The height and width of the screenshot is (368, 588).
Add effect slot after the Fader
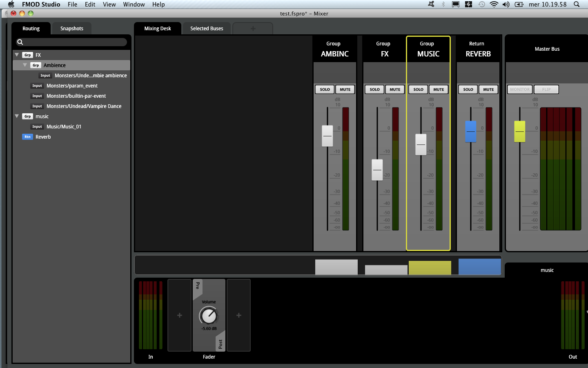(239, 315)
